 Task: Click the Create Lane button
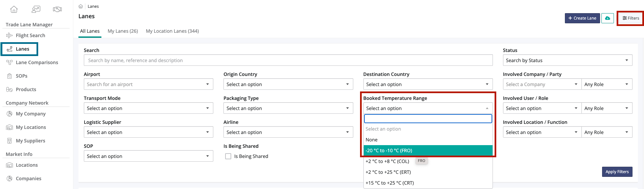tap(582, 18)
